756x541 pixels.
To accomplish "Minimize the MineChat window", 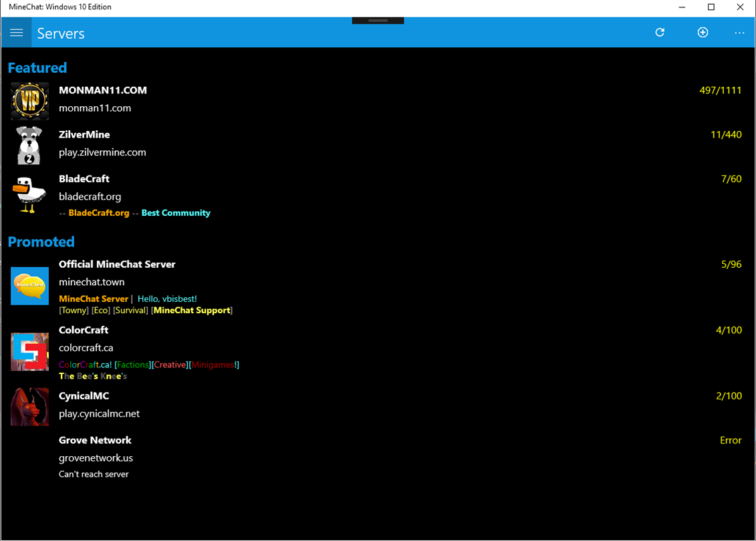I will click(x=682, y=7).
